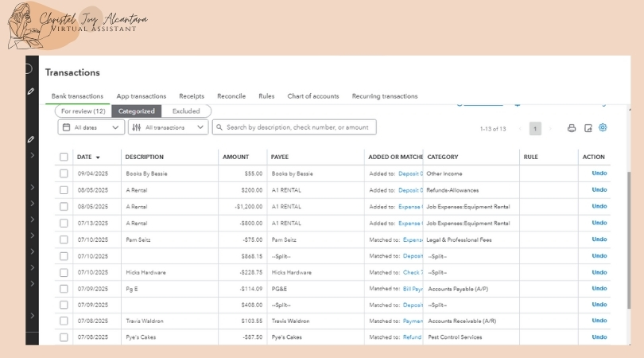Check the box for the Books By Bessie row

pyautogui.click(x=64, y=173)
